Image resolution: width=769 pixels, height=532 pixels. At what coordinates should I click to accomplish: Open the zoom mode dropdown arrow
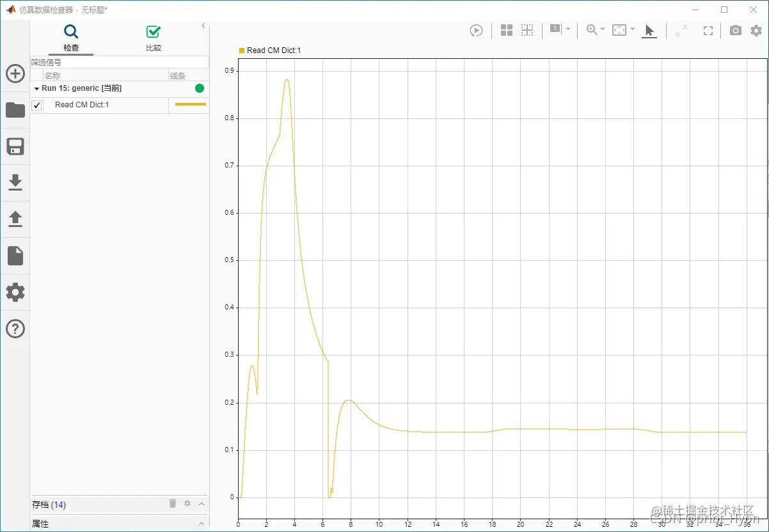[x=603, y=29]
